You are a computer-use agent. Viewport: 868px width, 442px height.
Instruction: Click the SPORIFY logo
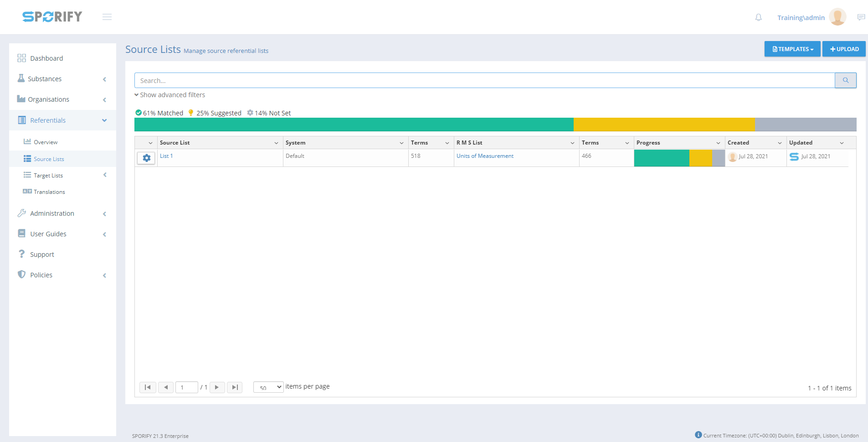point(52,17)
